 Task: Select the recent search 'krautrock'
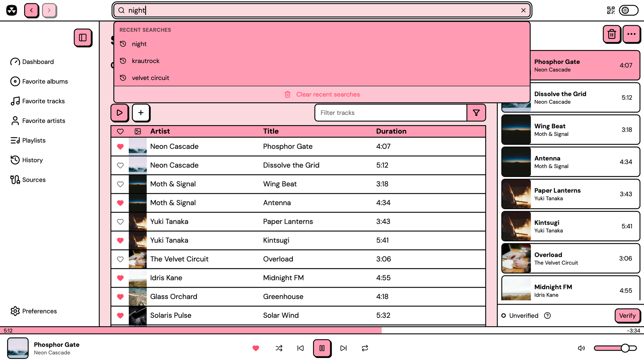pyautogui.click(x=322, y=61)
